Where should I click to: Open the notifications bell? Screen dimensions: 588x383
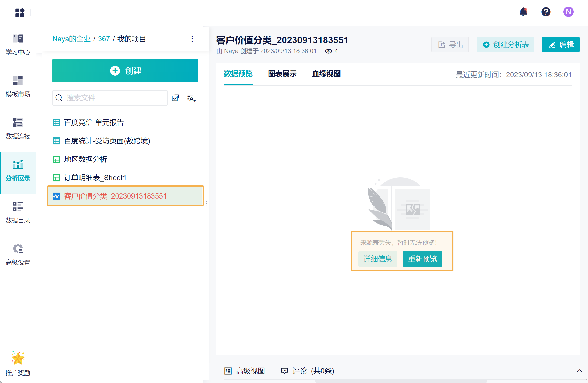point(523,12)
